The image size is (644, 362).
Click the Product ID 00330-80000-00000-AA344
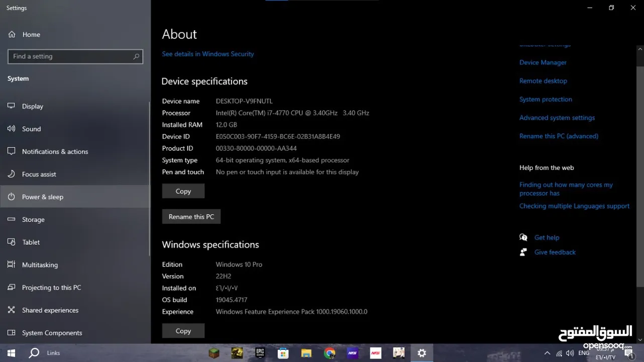(x=256, y=148)
